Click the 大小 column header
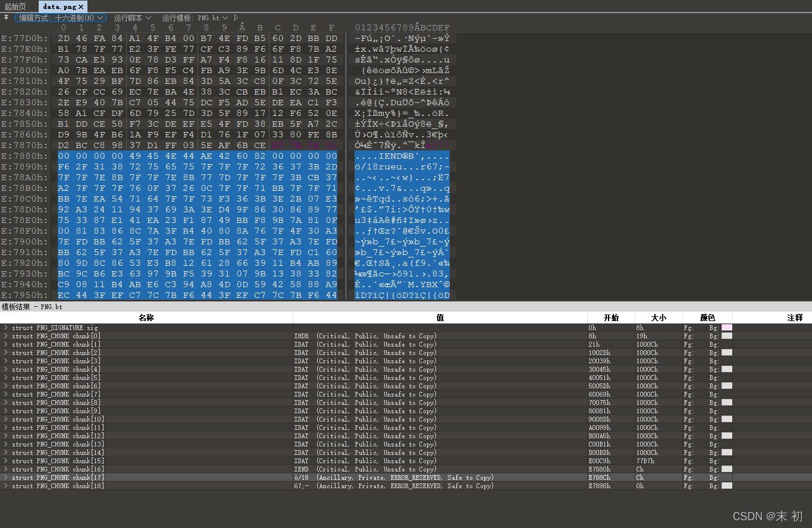 pos(659,318)
